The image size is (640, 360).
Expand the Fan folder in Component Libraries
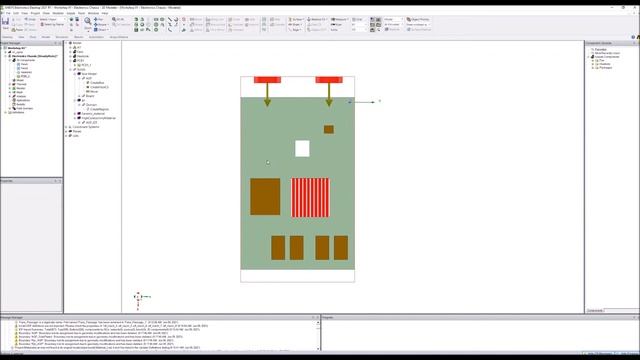pyautogui.click(x=593, y=60)
